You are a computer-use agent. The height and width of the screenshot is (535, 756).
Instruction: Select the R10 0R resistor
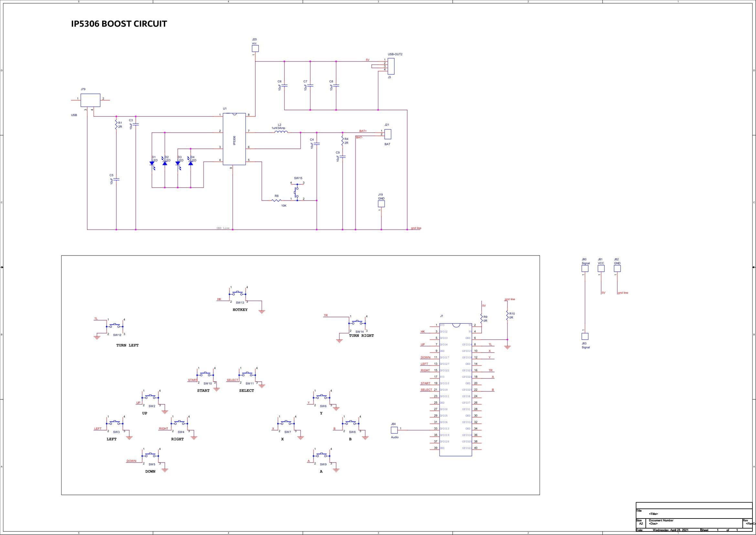(507, 316)
